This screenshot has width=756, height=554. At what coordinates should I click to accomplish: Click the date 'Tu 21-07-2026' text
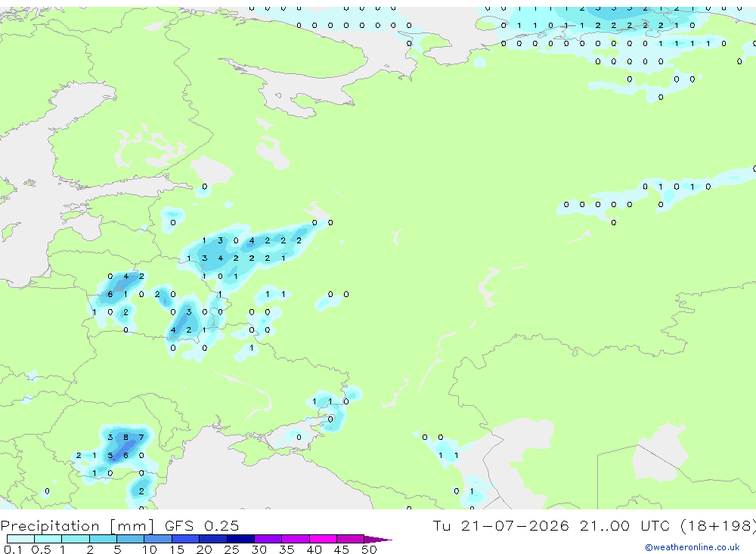click(x=500, y=525)
